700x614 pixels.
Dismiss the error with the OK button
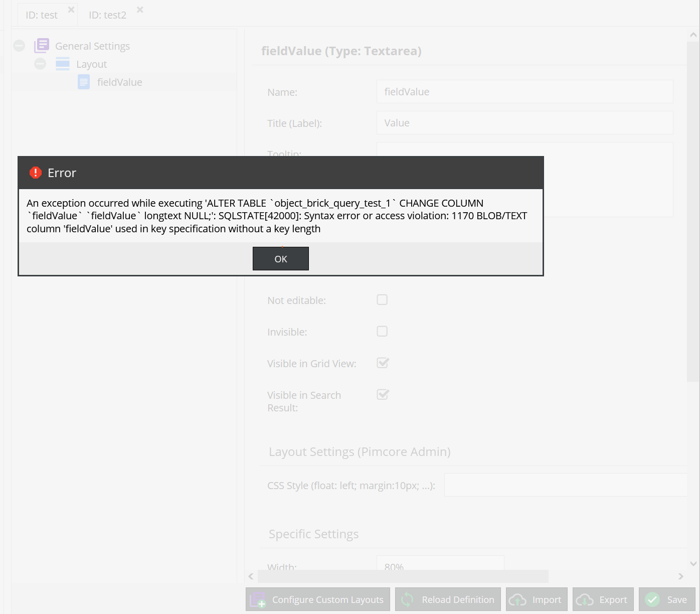pos(280,258)
